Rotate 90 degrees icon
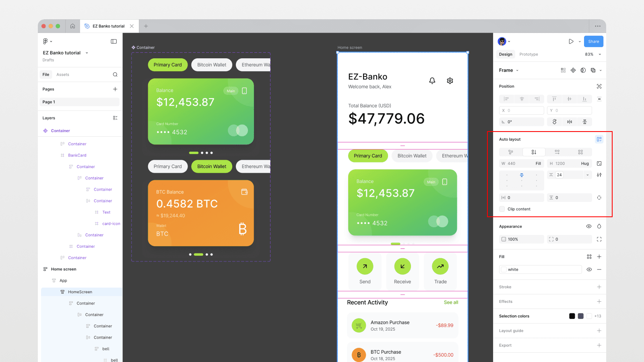The width and height of the screenshot is (644, 362). click(x=555, y=122)
